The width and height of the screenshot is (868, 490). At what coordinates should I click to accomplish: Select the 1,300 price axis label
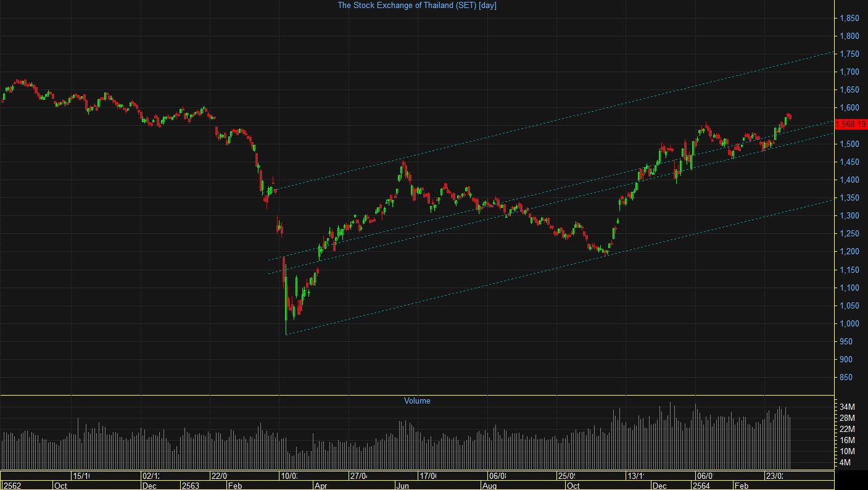click(x=849, y=216)
